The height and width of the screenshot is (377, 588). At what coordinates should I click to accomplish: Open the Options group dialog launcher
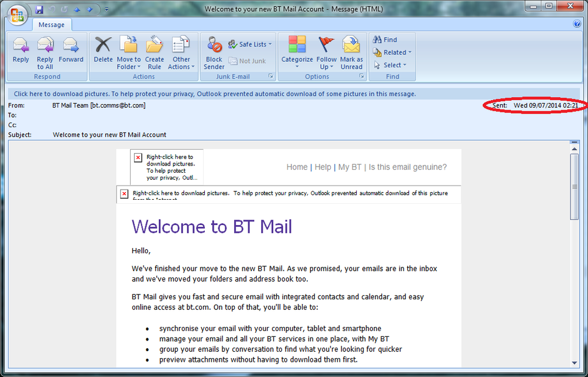click(x=362, y=76)
